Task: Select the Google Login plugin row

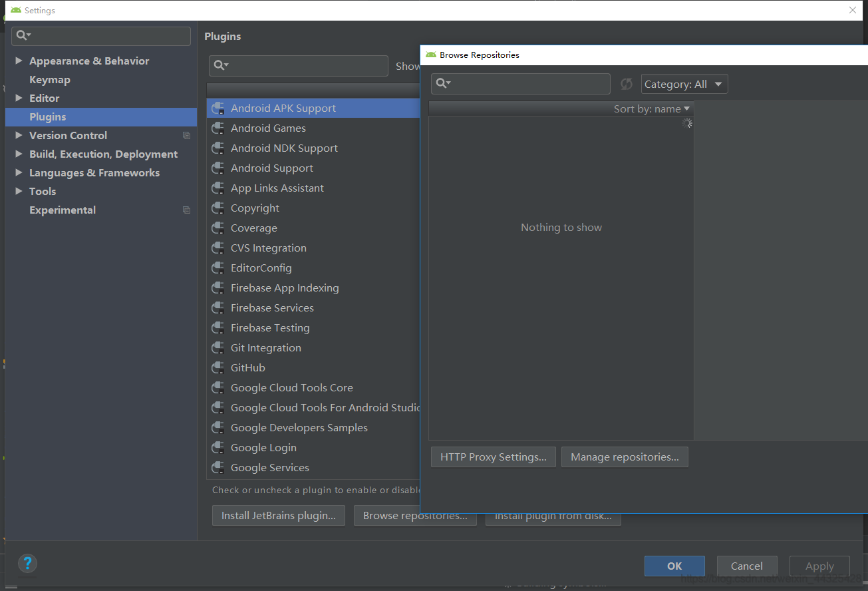Action: 313,448
